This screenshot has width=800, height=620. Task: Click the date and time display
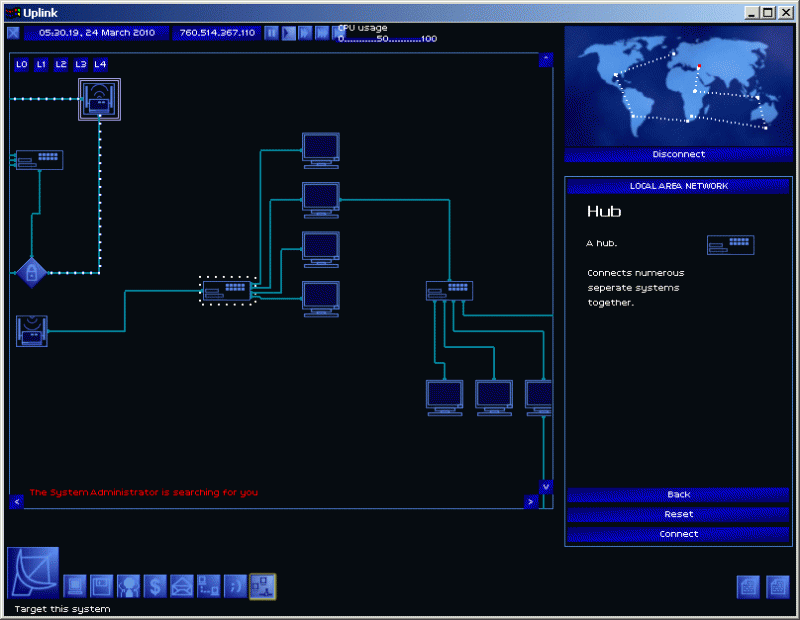click(x=97, y=33)
